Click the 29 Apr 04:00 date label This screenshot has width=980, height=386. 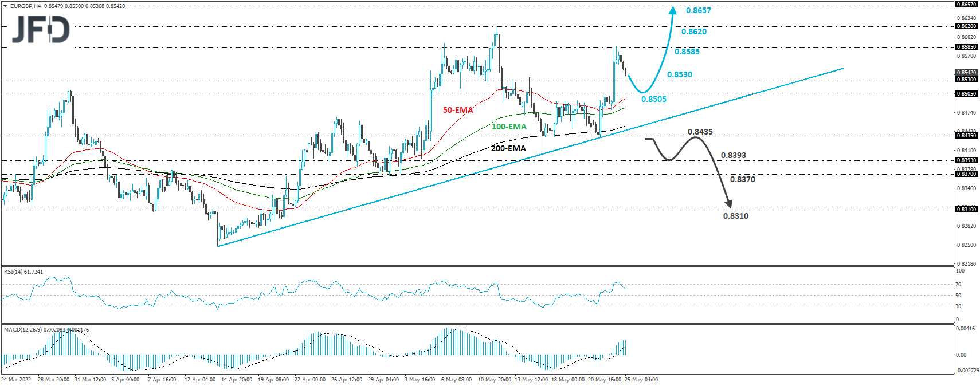tap(383, 380)
